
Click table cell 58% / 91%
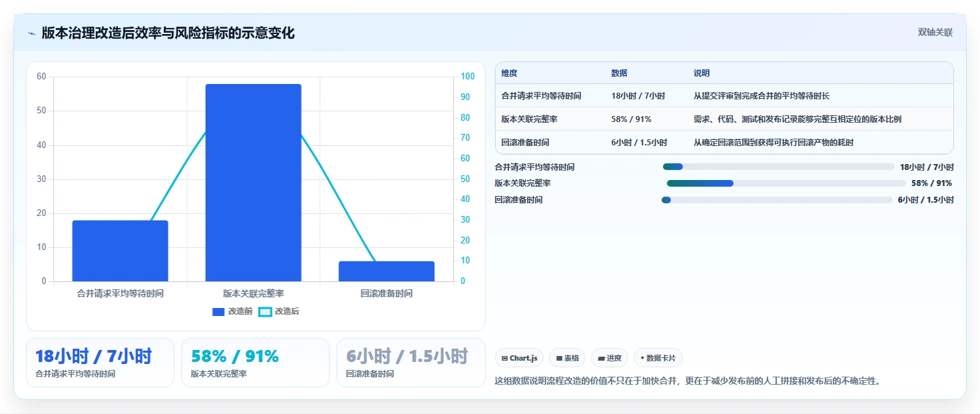pyautogui.click(x=631, y=119)
